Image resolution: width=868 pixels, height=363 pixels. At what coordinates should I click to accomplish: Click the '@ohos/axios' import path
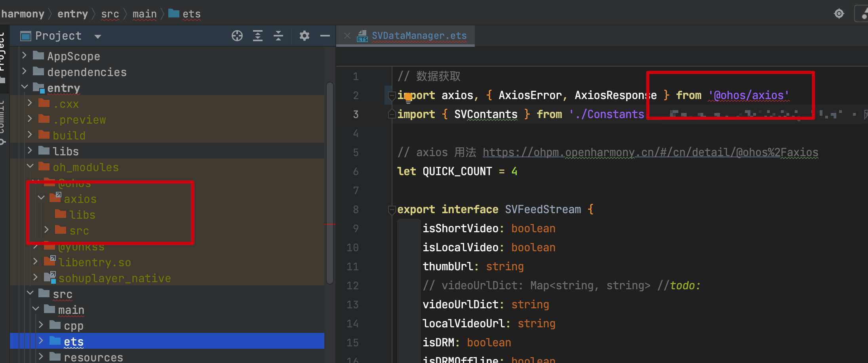(x=748, y=96)
